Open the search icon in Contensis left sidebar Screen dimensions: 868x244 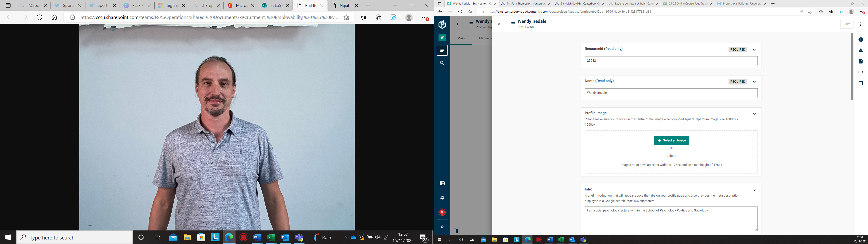(x=442, y=63)
